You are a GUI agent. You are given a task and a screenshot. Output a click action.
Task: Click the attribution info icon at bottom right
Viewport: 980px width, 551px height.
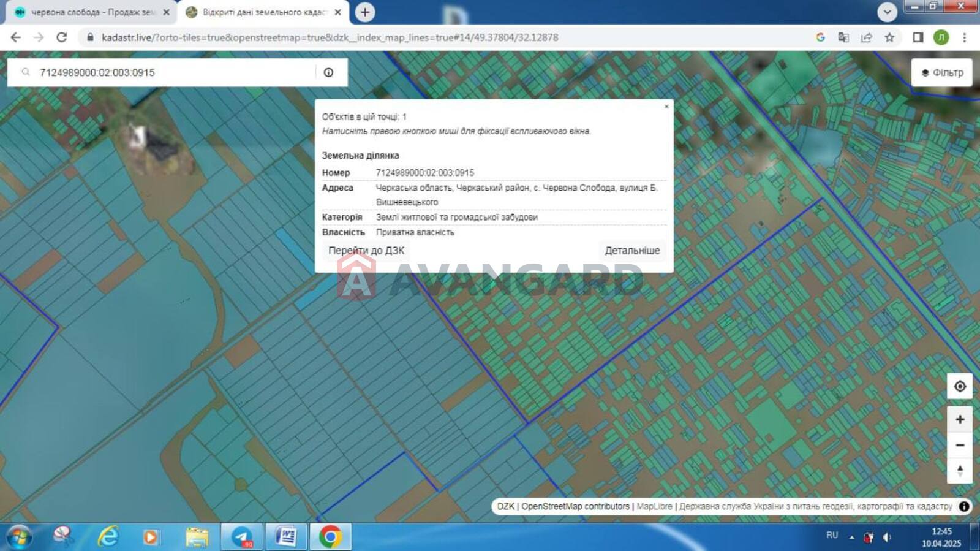[x=964, y=506]
